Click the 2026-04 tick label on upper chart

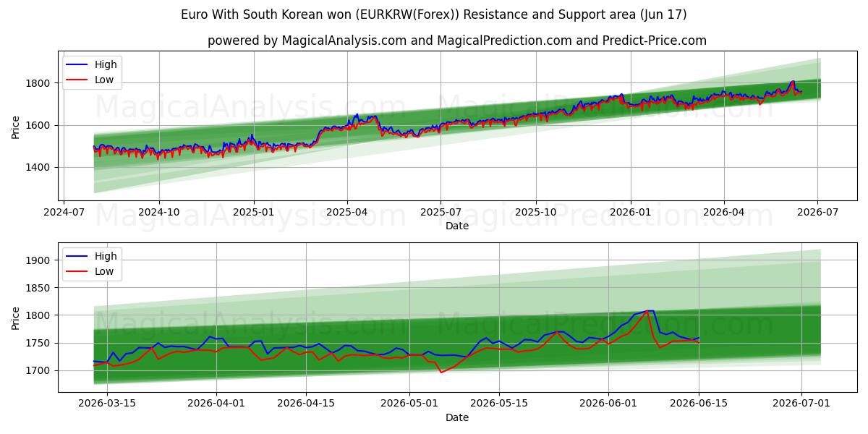[x=724, y=213]
